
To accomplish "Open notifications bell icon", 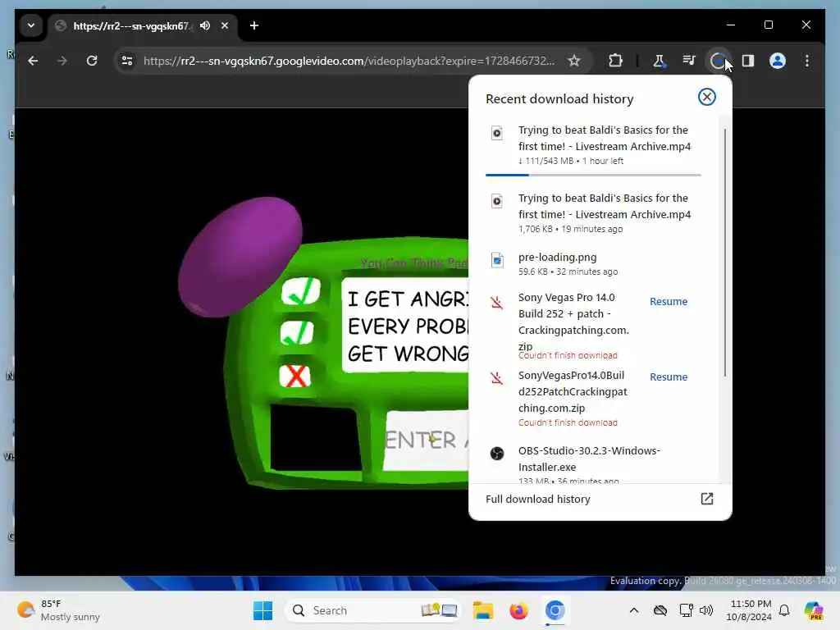I will (784, 610).
